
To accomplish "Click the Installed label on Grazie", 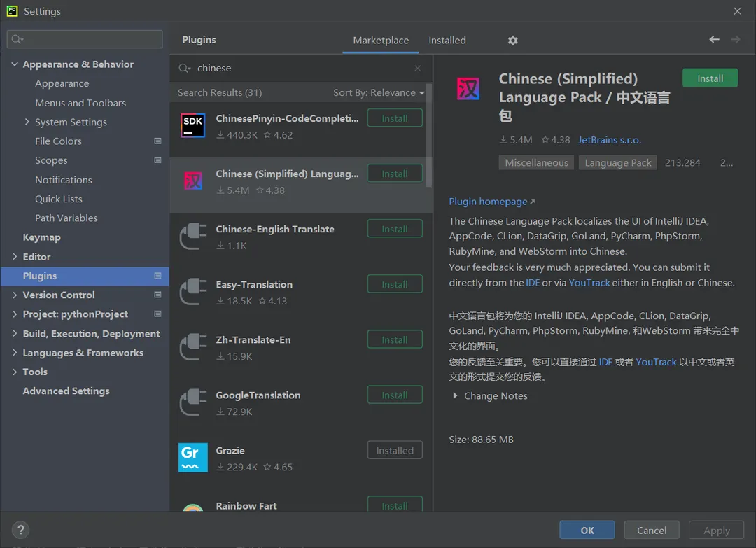I will pyautogui.click(x=395, y=450).
